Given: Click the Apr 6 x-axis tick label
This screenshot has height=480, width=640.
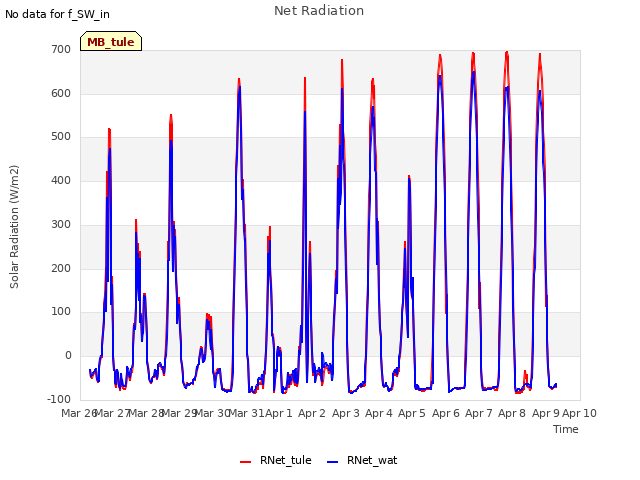Looking at the screenshot, I should pos(446,413).
